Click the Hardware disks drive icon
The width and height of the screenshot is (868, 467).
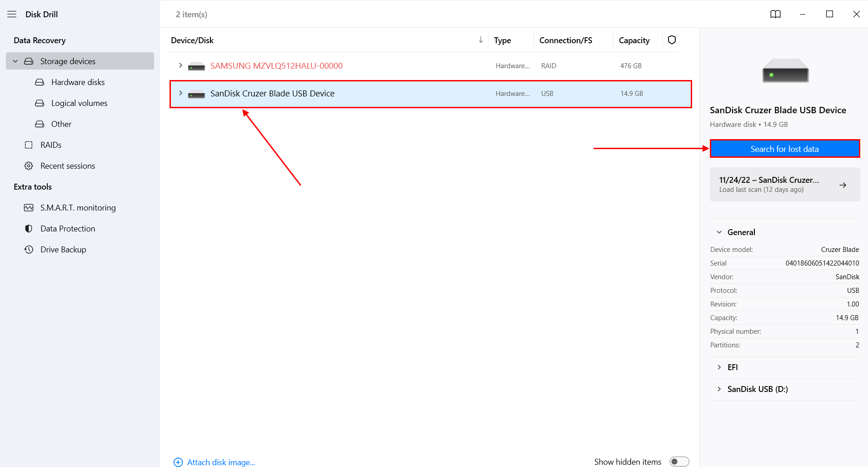40,82
